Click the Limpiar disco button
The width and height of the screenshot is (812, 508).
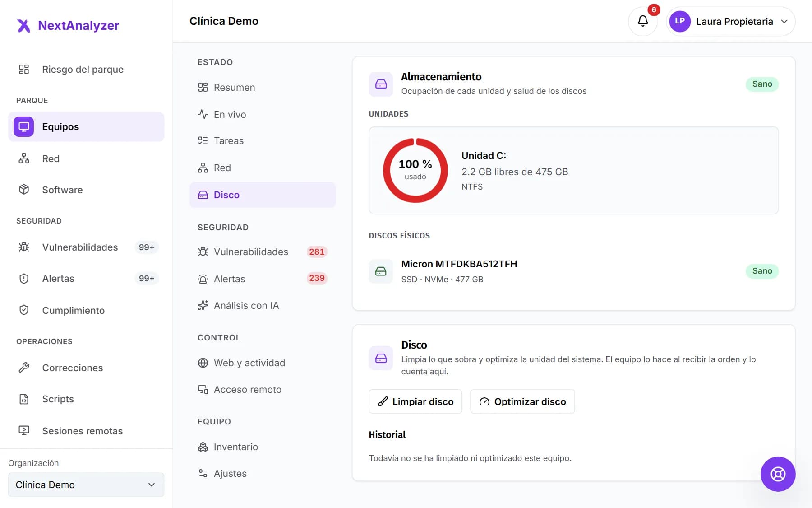415,401
